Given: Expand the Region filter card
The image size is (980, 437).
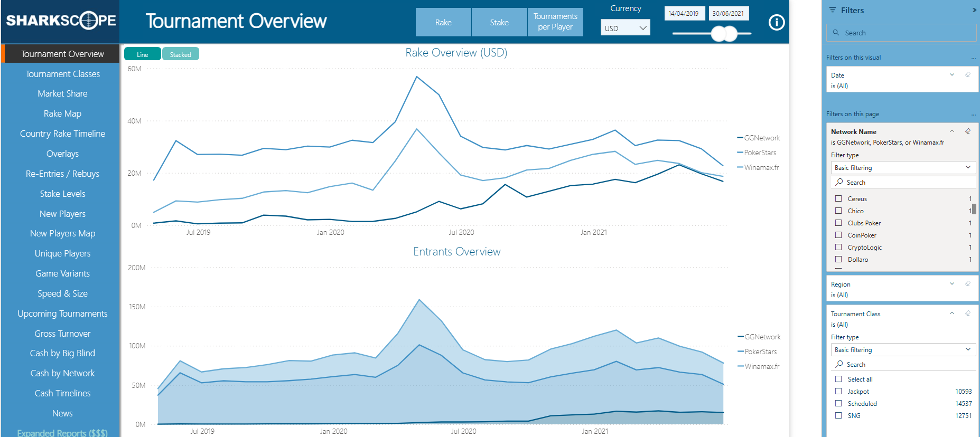Looking at the screenshot, I should click(951, 284).
